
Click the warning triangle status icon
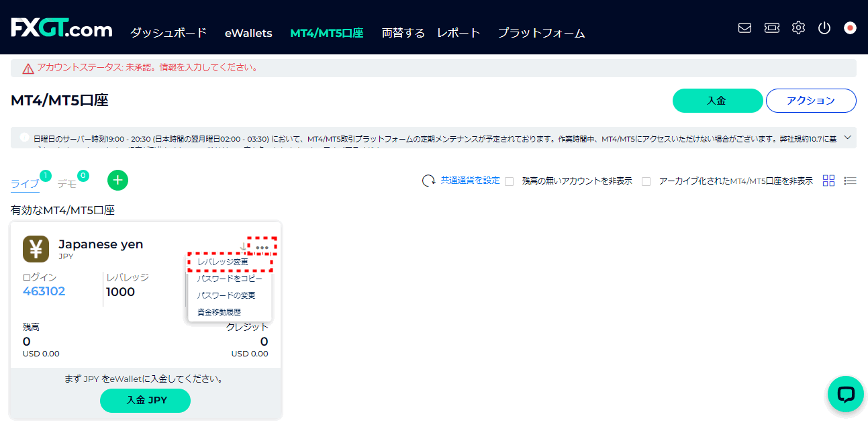pos(28,68)
